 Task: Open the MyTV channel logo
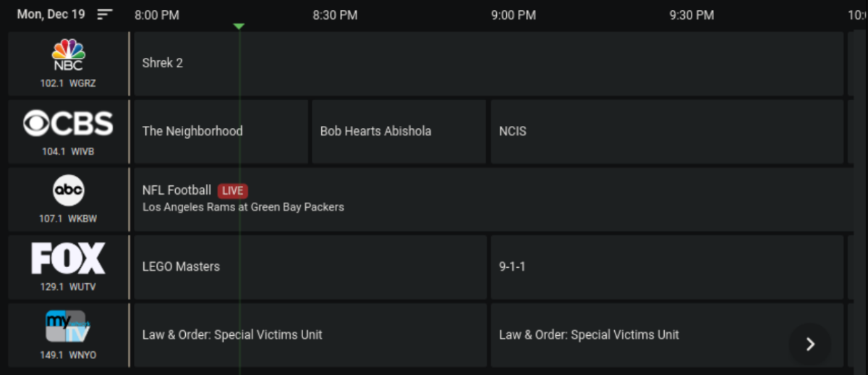68,326
